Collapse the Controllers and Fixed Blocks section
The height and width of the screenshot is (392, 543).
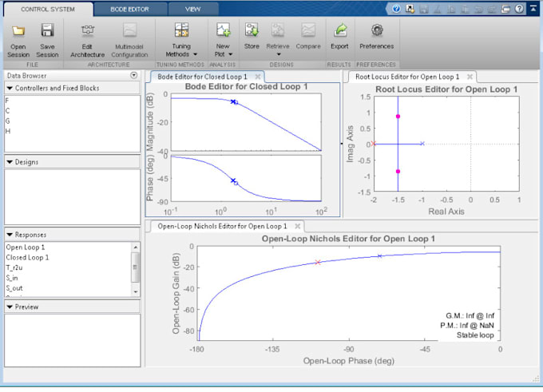point(9,88)
